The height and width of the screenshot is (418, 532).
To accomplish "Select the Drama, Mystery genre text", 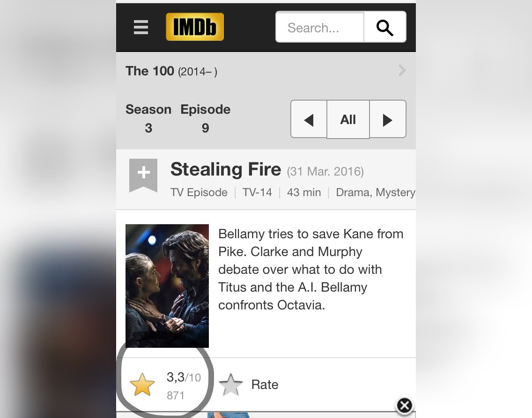I will [x=376, y=192].
